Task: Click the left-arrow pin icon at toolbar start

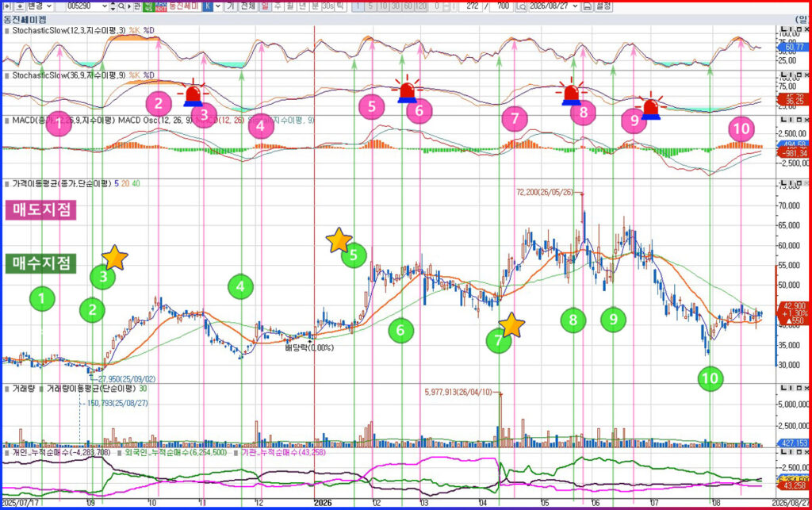Action: click(x=7, y=6)
